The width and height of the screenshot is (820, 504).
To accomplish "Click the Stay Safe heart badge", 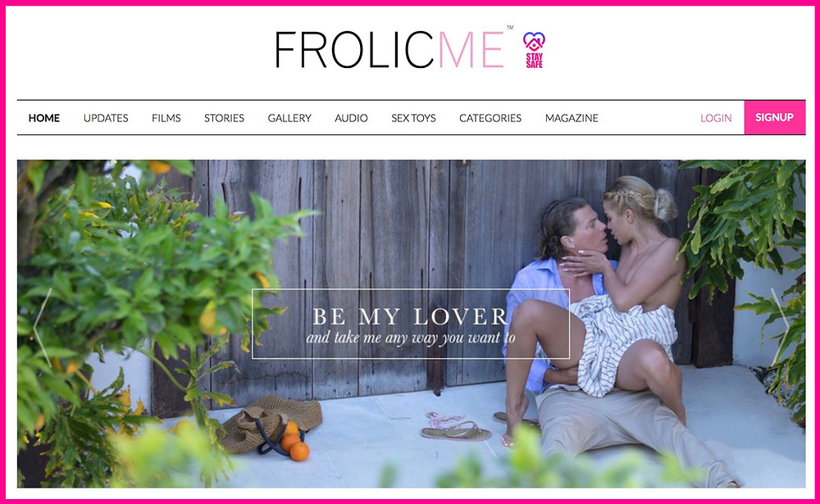I will (x=534, y=50).
